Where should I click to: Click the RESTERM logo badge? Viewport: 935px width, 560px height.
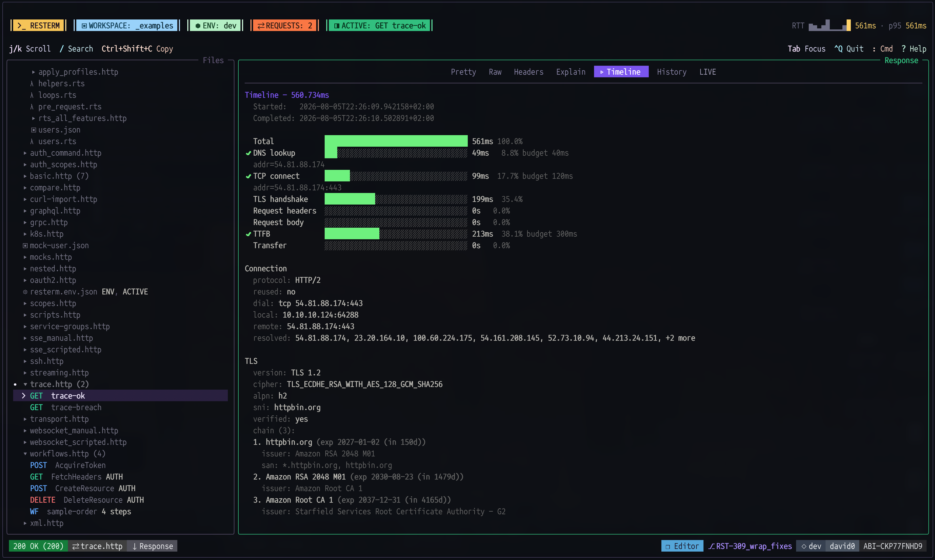point(38,26)
